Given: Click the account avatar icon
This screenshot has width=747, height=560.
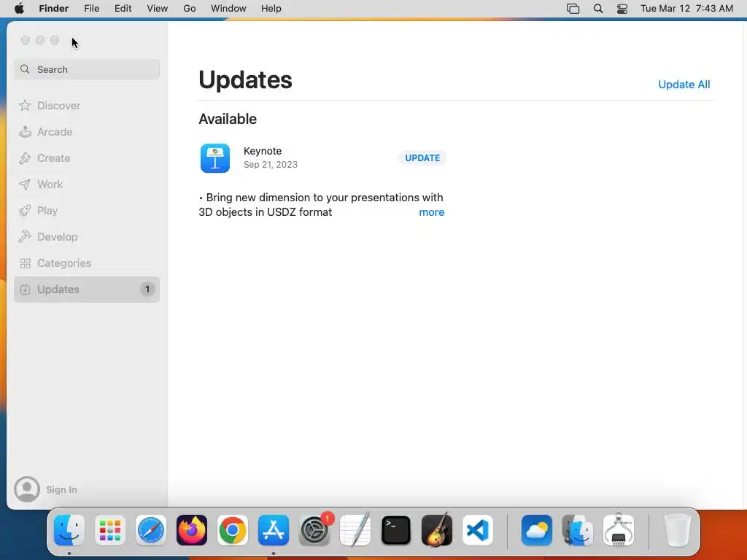Looking at the screenshot, I should pos(27,489).
